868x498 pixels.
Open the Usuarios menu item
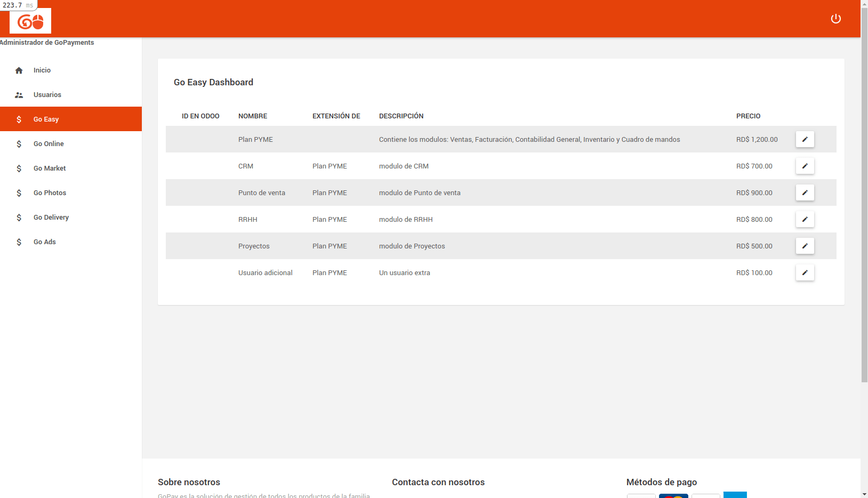pyautogui.click(x=71, y=95)
